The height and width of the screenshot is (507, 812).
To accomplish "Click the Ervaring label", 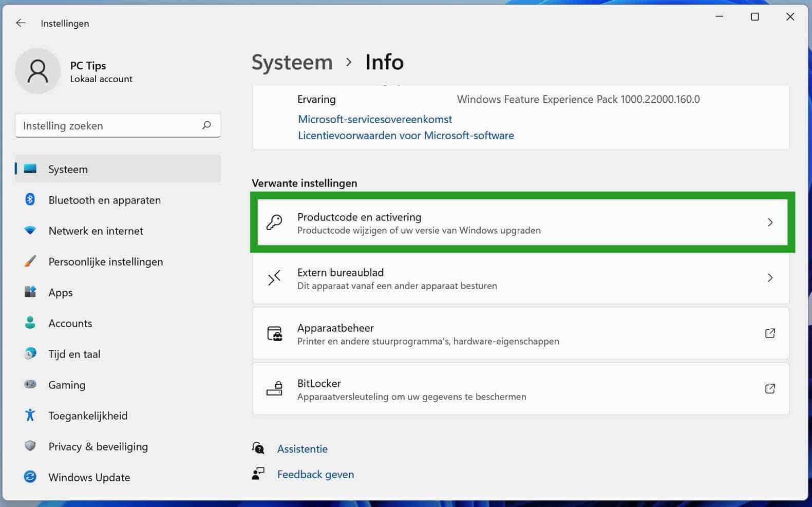I will click(x=316, y=99).
